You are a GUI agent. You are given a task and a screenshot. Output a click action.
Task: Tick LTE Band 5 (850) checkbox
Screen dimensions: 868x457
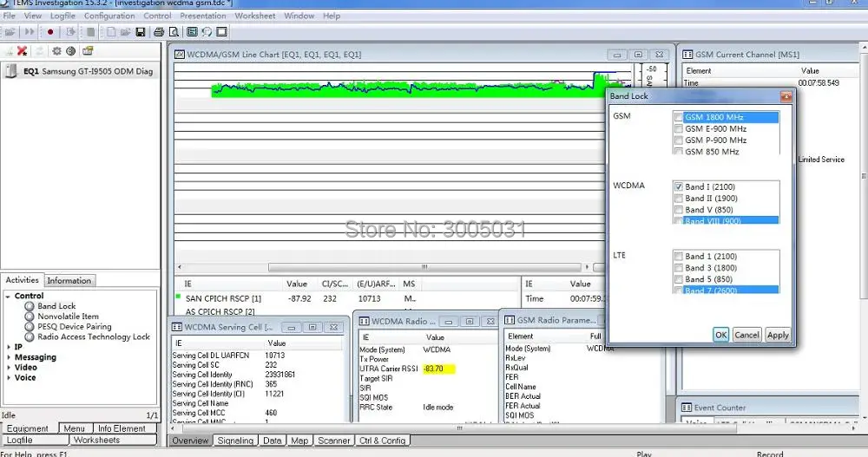678,280
